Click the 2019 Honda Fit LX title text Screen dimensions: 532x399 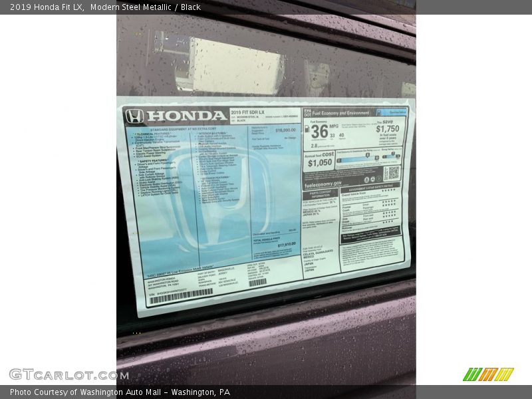[x=45, y=7]
